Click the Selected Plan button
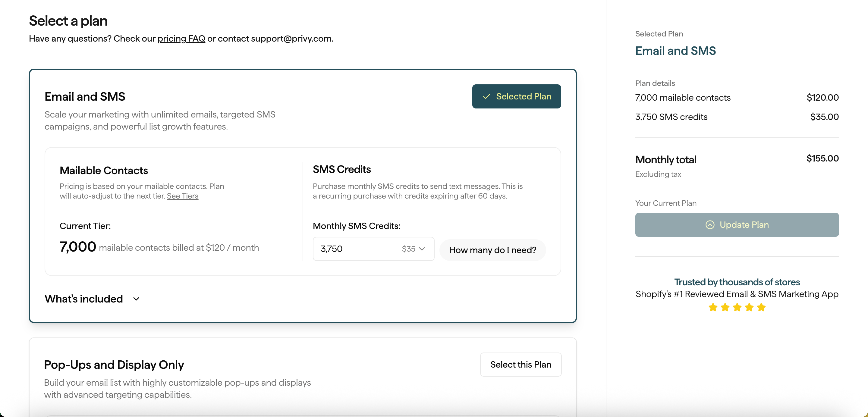This screenshot has height=417, width=868. pos(516,96)
